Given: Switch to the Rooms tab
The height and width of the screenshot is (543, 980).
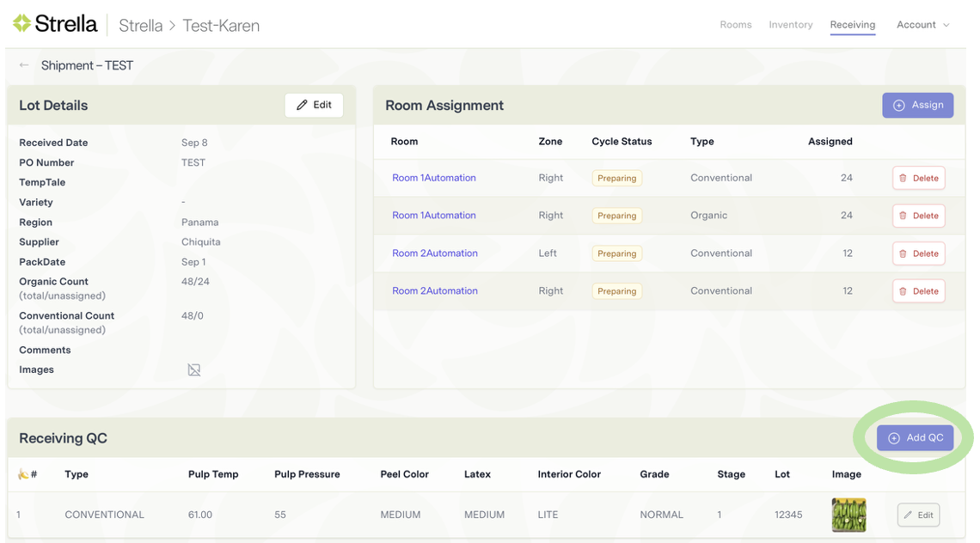Looking at the screenshot, I should [x=735, y=25].
